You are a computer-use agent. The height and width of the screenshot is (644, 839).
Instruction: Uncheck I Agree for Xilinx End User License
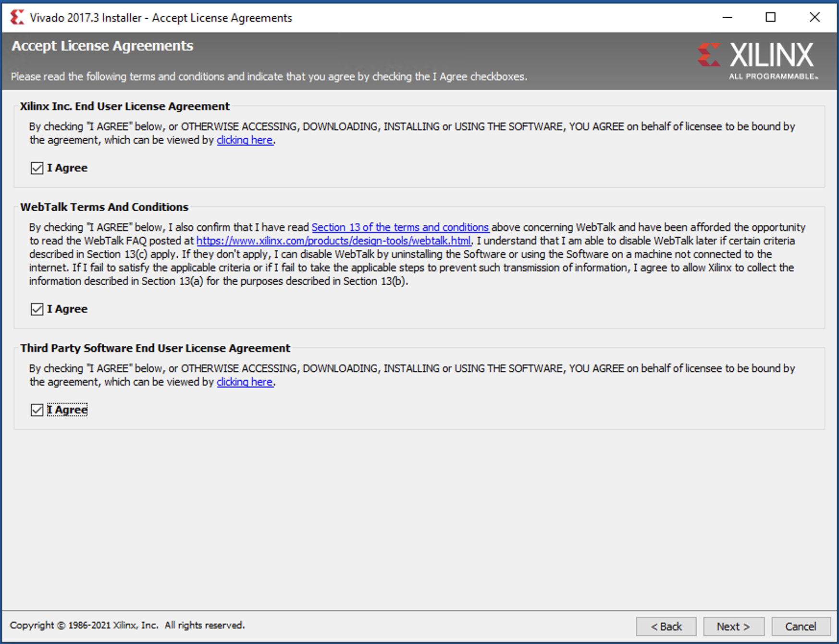coord(37,168)
